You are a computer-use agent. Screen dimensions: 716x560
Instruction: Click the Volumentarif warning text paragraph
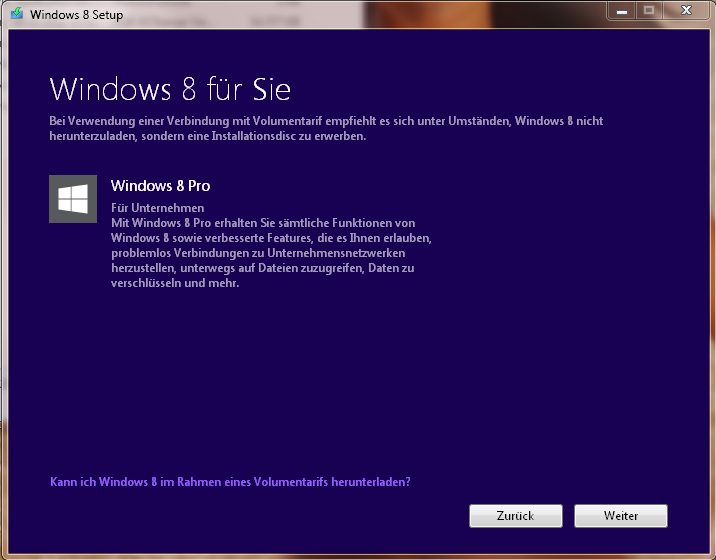click(x=326, y=128)
